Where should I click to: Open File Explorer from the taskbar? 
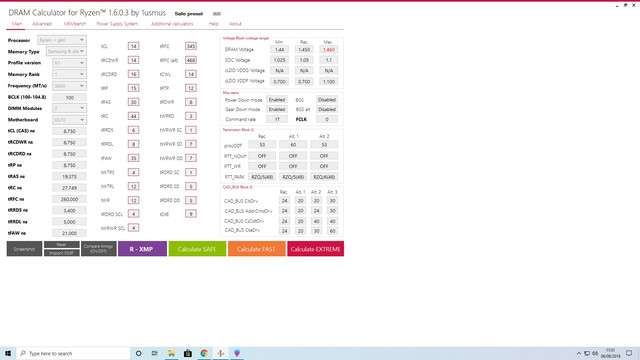click(171, 353)
